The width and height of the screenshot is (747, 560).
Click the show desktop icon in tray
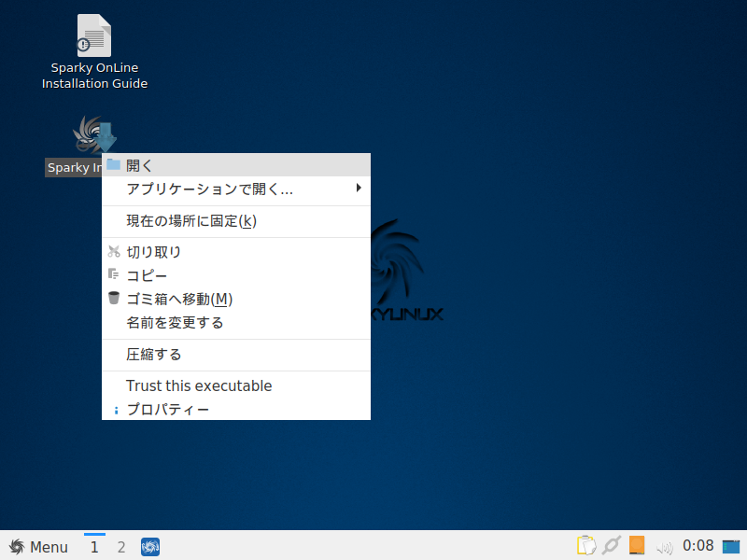tap(731, 547)
